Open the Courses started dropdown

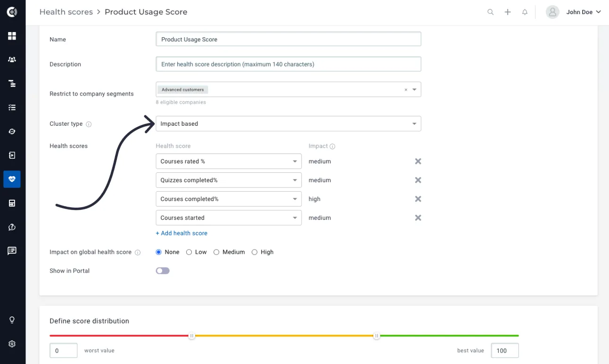pyautogui.click(x=229, y=218)
